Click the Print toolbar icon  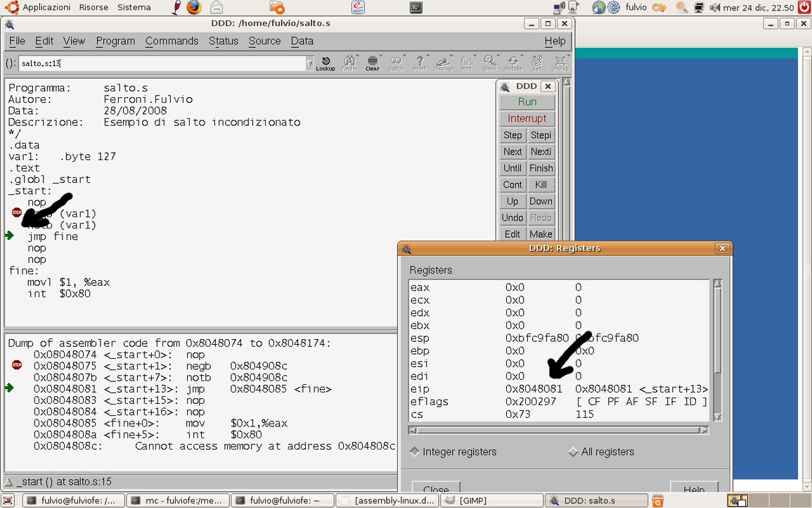(x=420, y=63)
